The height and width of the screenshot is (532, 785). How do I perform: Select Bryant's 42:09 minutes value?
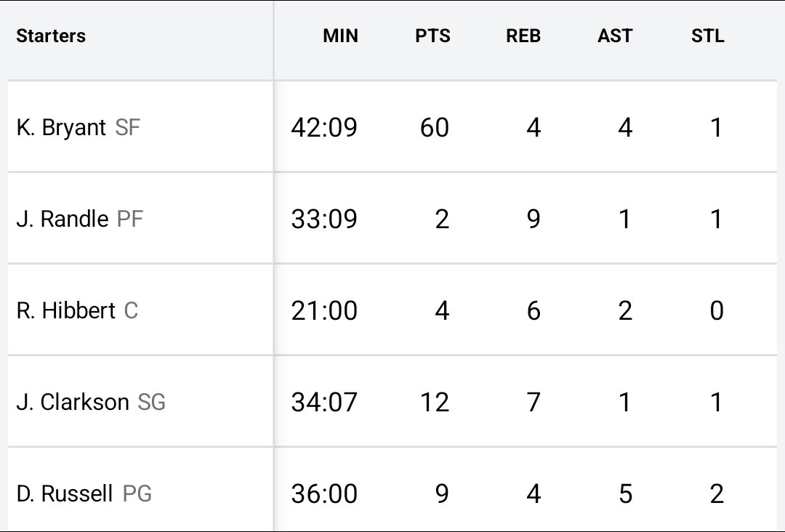click(x=324, y=128)
